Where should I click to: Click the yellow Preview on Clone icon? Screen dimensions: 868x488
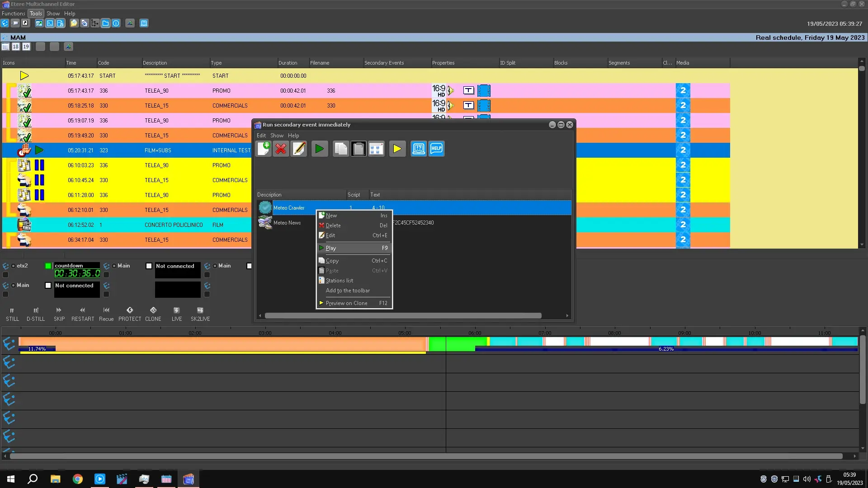397,149
